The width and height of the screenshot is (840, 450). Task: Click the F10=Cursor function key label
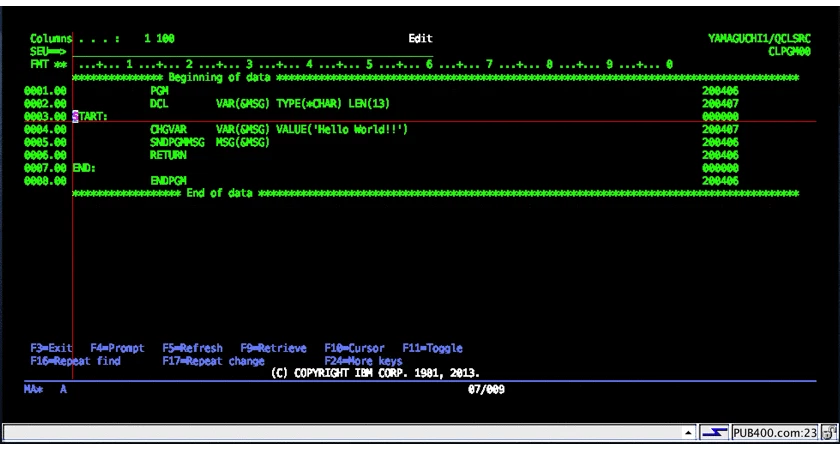(x=354, y=348)
